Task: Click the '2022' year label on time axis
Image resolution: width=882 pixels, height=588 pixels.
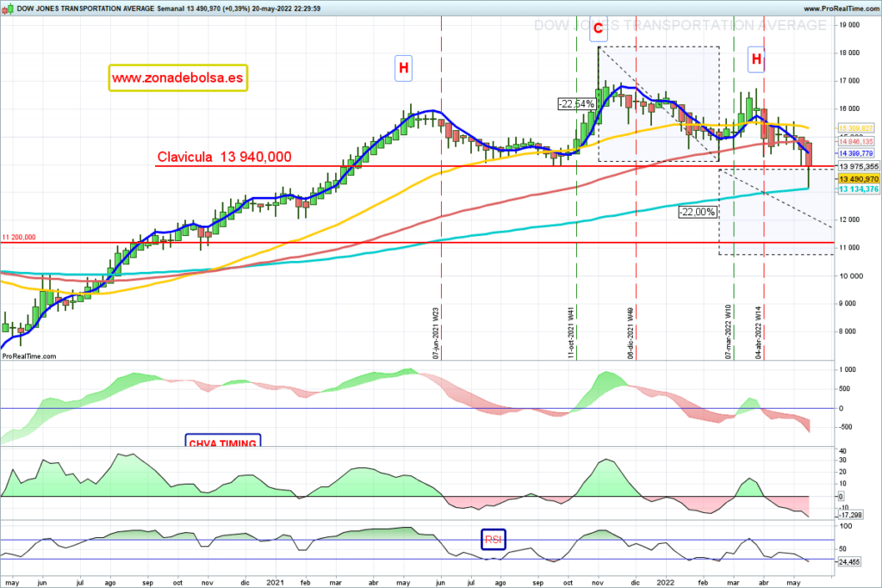Action: point(665,582)
